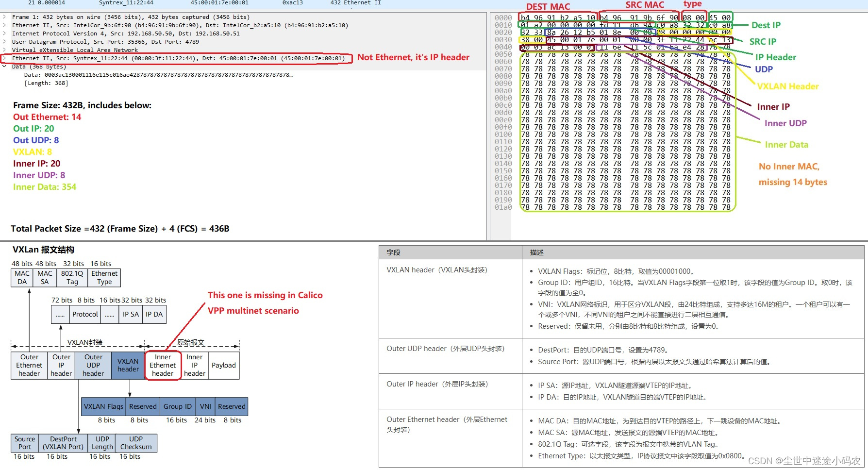Click 45:00:01:7e:00:01 destination cell in packet list

pos(219,2)
